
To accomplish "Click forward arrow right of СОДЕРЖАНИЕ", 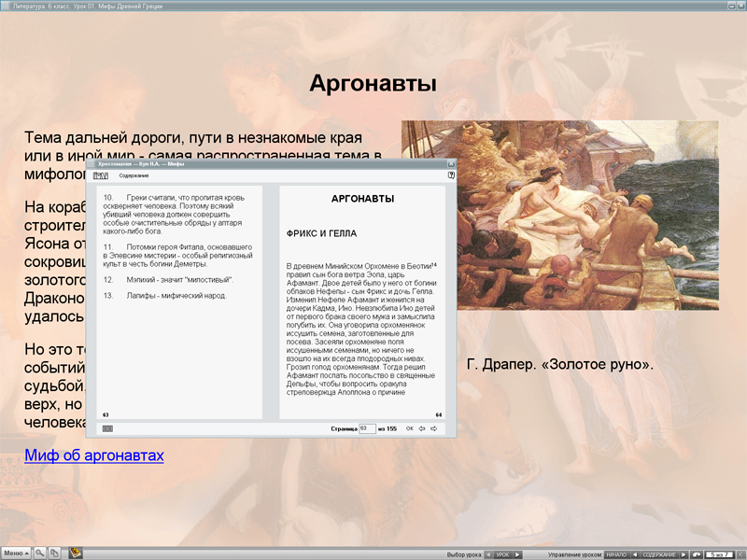I will pos(684,554).
